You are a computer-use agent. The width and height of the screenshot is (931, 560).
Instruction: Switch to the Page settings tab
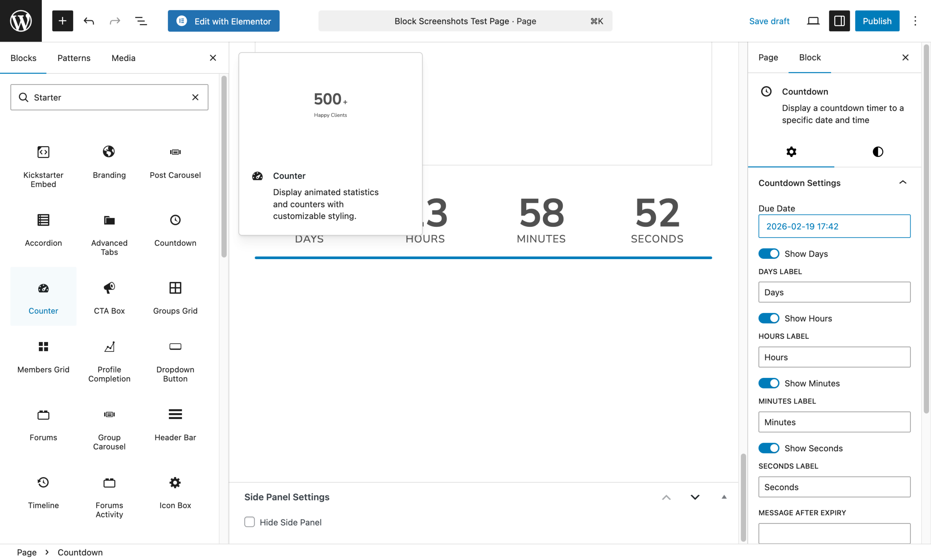(768, 57)
